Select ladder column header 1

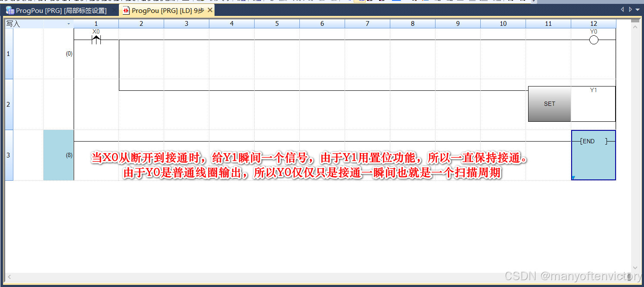tap(96, 24)
